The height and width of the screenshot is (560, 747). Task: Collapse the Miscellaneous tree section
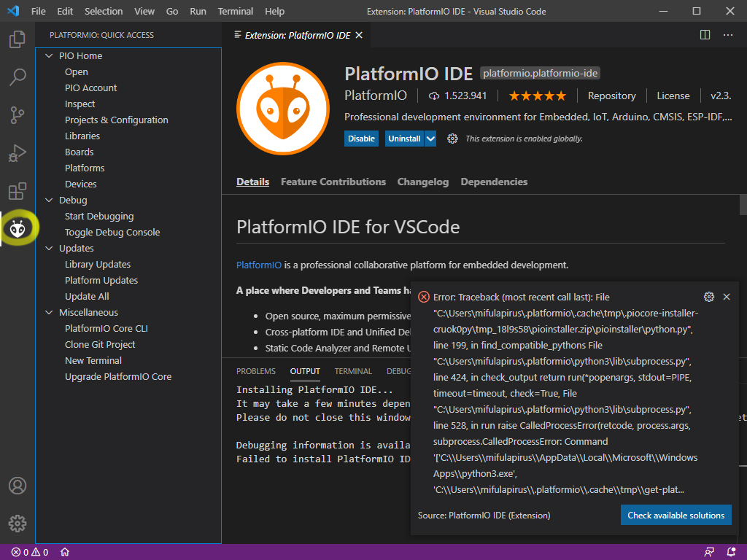coord(49,312)
